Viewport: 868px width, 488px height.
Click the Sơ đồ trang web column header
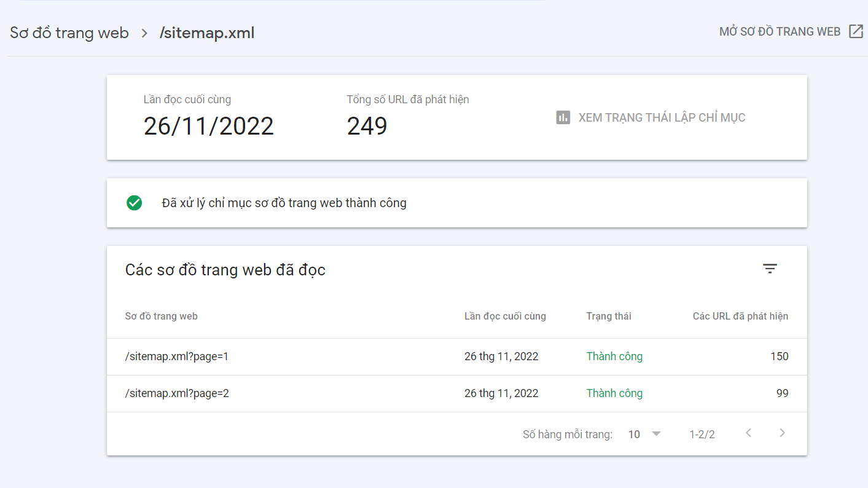162,317
